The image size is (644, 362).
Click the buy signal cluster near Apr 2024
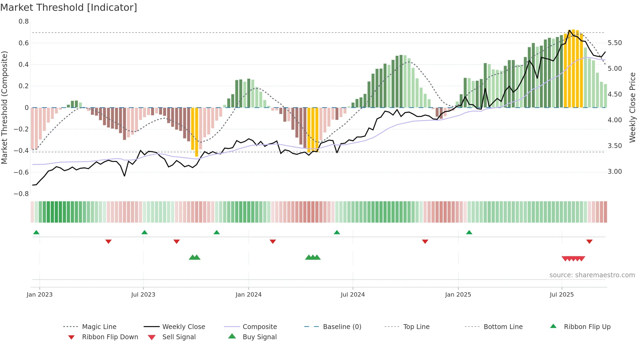click(313, 257)
